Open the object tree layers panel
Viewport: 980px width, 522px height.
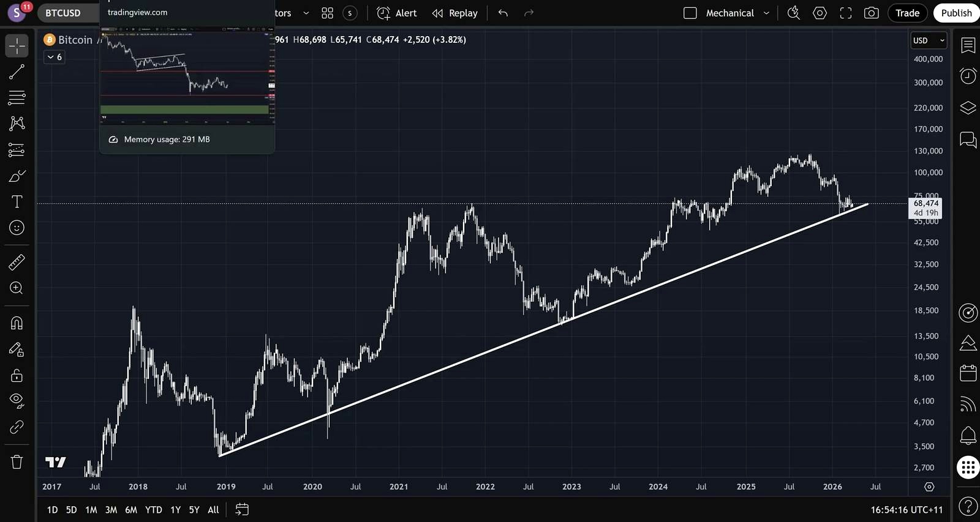(968, 108)
